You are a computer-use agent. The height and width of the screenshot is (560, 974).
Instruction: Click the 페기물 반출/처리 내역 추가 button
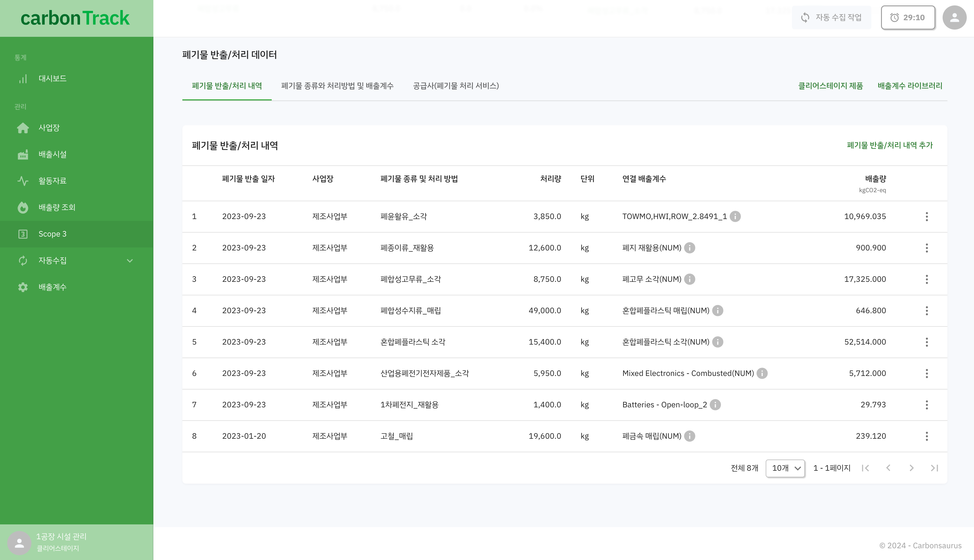coord(890,145)
